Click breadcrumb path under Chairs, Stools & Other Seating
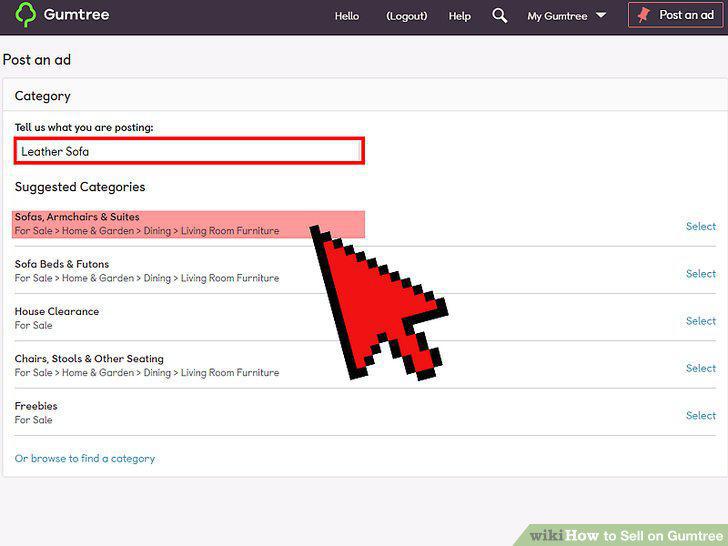 coord(147,373)
